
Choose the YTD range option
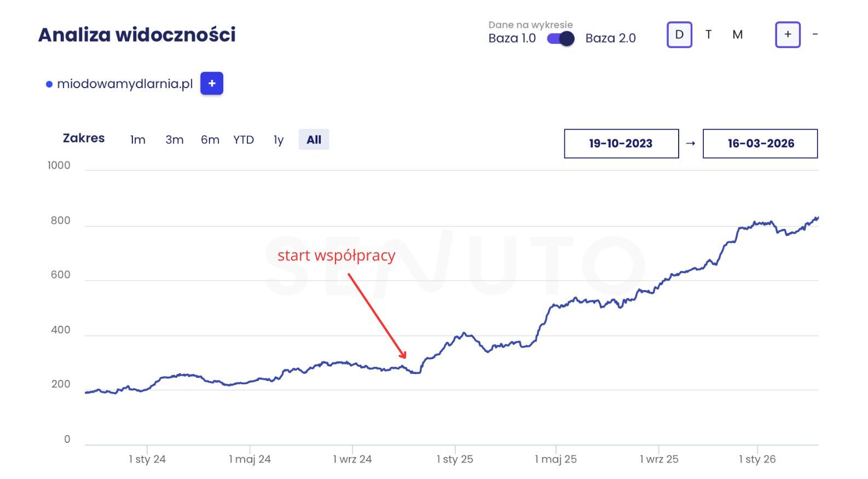(244, 140)
